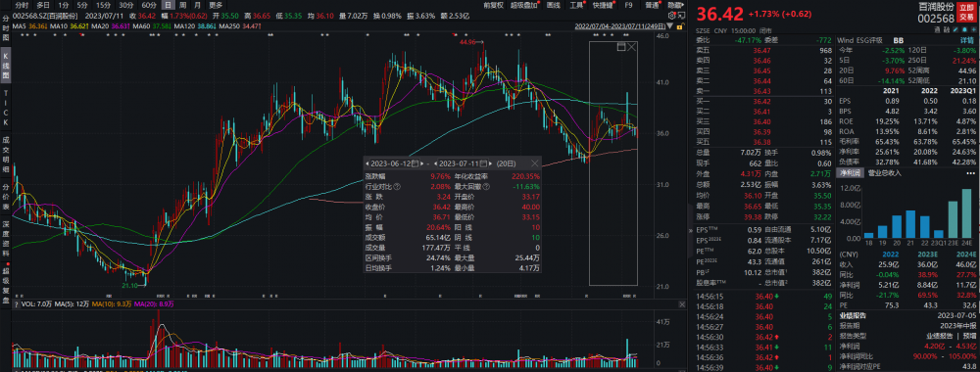Select the 15分 period tab
This screenshot has width=980, height=372.
[104, 5]
